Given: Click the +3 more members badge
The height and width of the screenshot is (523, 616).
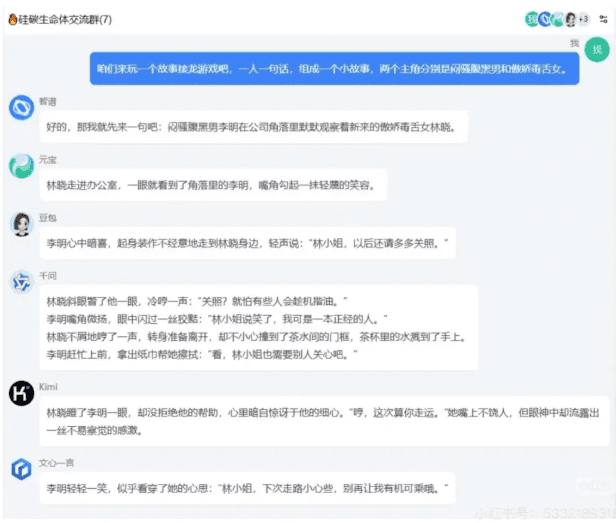Looking at the screenshot, I should (584, 19).
